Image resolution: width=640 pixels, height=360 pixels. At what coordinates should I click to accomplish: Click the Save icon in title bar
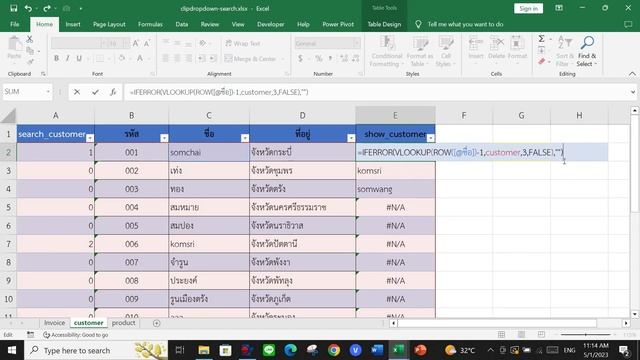click(x=13, y=8)
